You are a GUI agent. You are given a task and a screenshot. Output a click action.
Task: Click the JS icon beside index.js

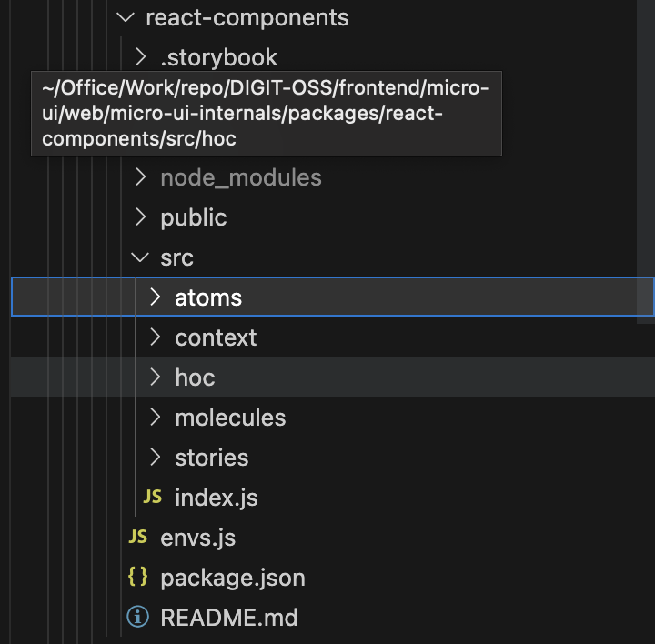click(153, 497)
